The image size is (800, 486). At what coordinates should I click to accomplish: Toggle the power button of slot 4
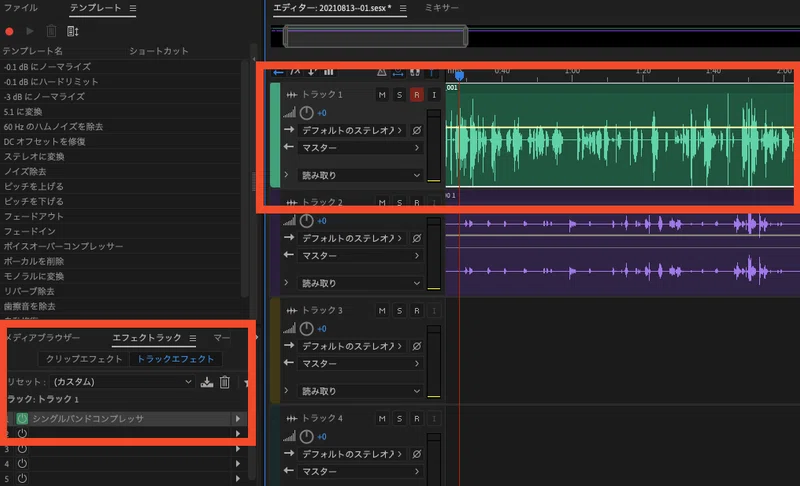coord(22,464)
